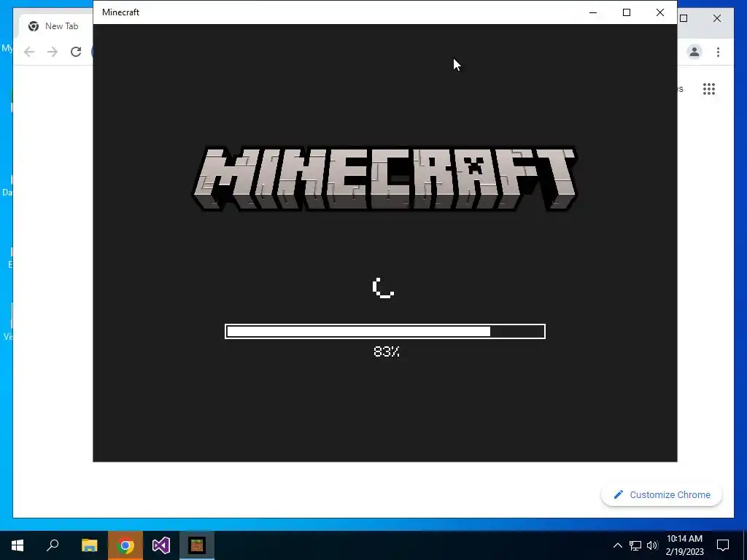This screenshot has width=747, height=560.
Task: Open the notification center
Action: click(x=723, y=545)
